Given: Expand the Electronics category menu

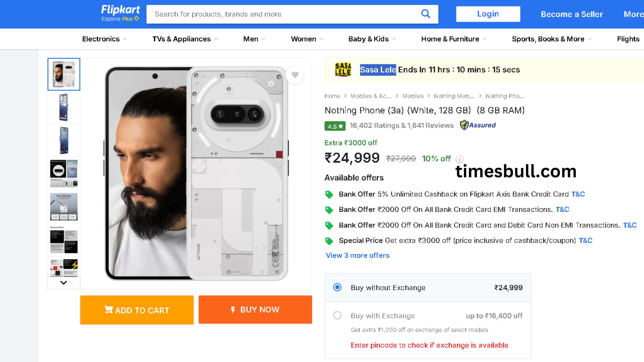Looking at the screenshot, I should tap(104, 39).
